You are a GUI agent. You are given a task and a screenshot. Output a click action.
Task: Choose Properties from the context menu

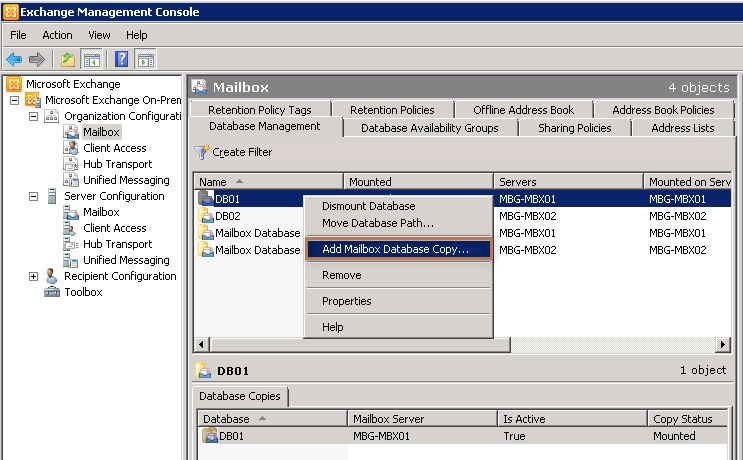pos(398,301)
